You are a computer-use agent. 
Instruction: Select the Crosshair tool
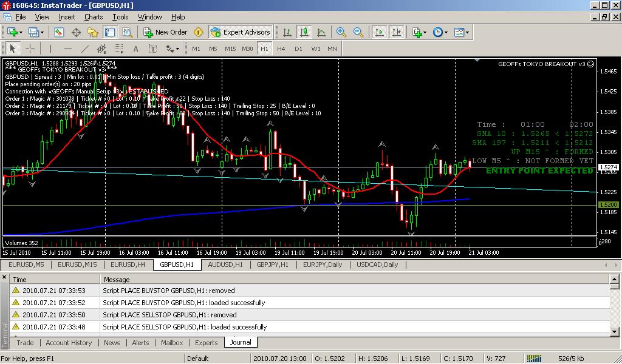pyautogui.click(x=30, y=49)
